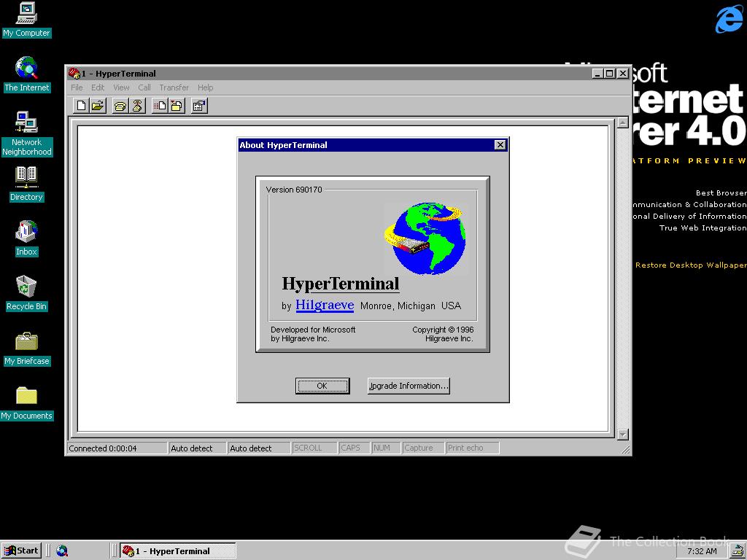Open the Transfer menu

174,87
